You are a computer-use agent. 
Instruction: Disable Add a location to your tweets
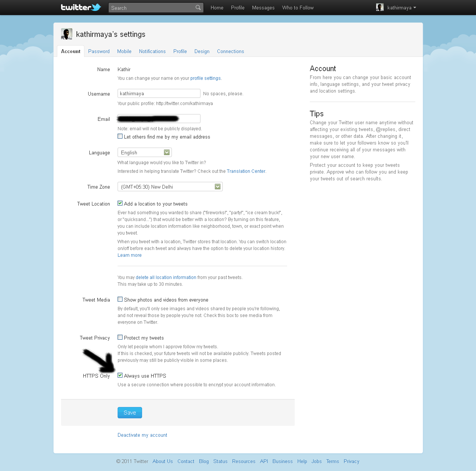coord(120,203)
